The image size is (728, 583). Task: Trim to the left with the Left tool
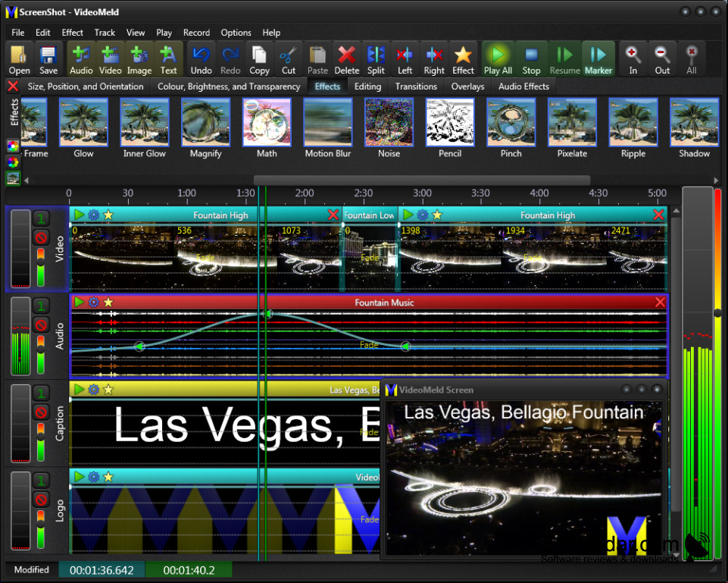tap(405, 59)
